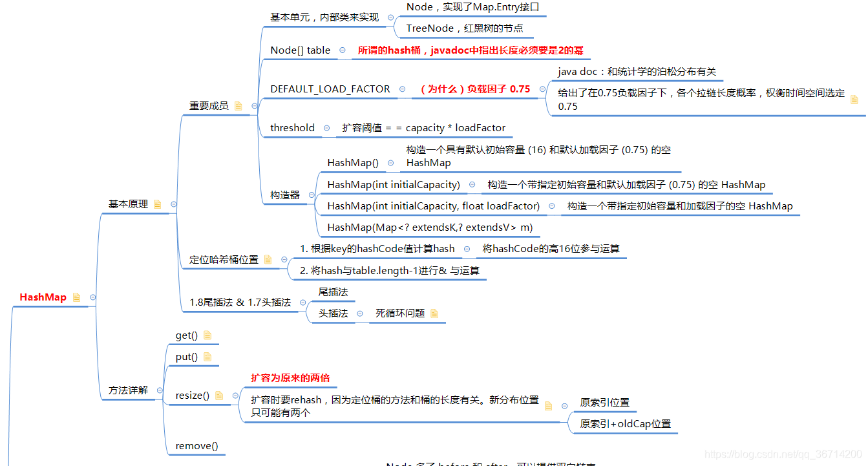Image resolution: width=868 pixels, height=466 pixels.
Task: Select the put() method topic
Action: 187,357
